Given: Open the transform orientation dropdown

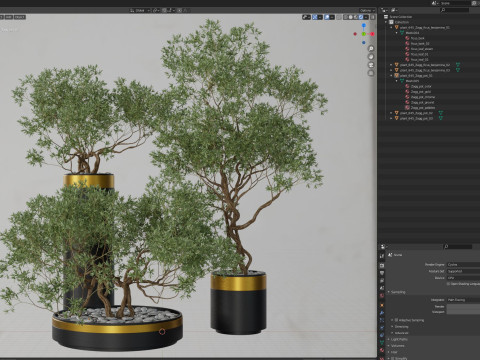Looking at the screenshot, I should 140,10.
